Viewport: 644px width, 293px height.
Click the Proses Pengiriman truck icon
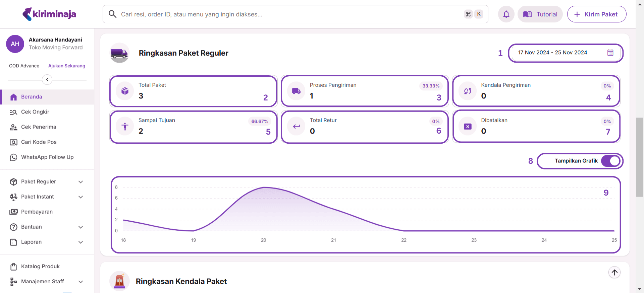(296, 91)
